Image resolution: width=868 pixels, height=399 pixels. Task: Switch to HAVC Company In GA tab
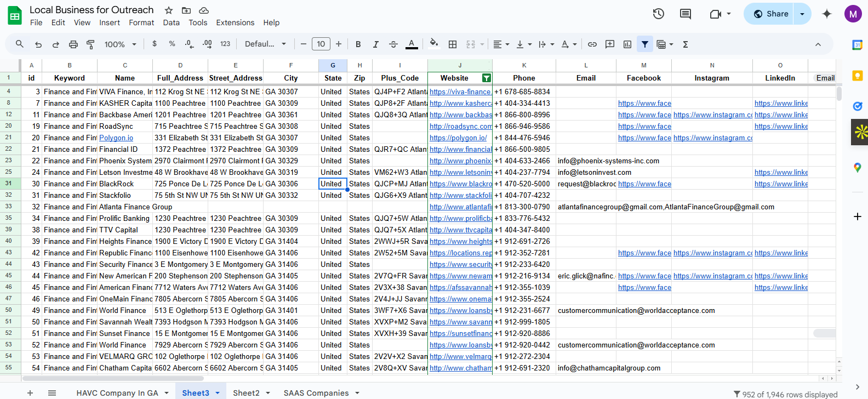pyautogui.click(x=117, y=393)
